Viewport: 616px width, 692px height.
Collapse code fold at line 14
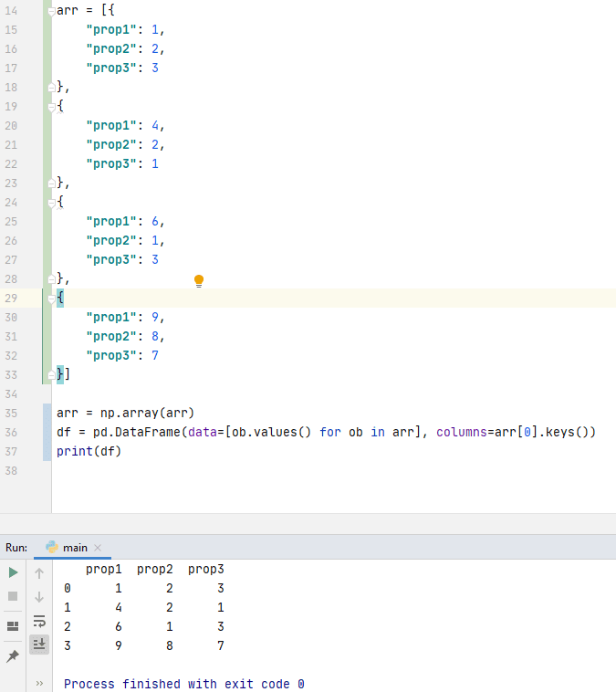click(51, 12)
